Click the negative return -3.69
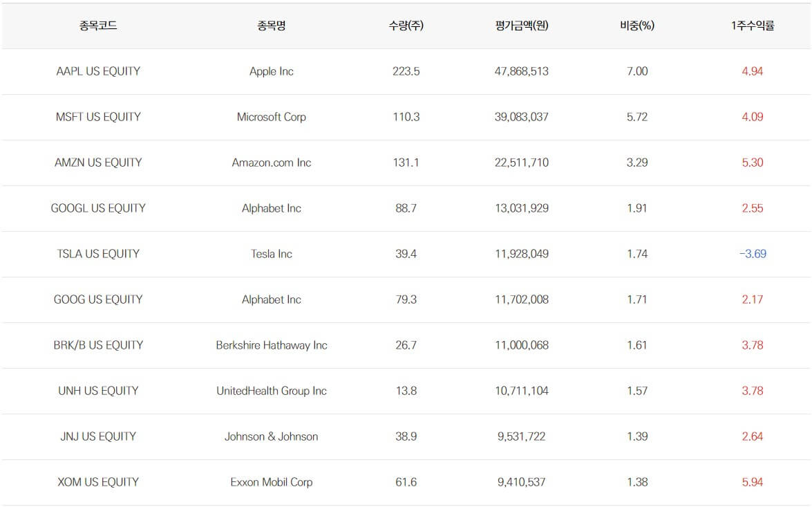The height and width of the screenshot is (507, 812). click(x=753, y=253)
